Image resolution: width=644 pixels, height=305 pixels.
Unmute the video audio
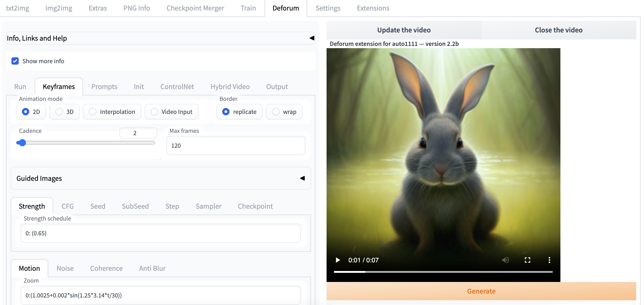[506, 260]
